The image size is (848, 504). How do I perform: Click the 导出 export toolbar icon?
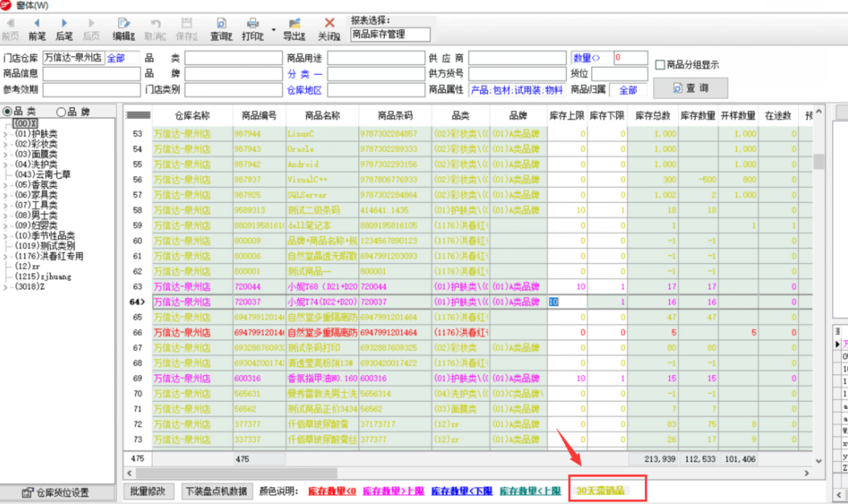tap(294, 29)
